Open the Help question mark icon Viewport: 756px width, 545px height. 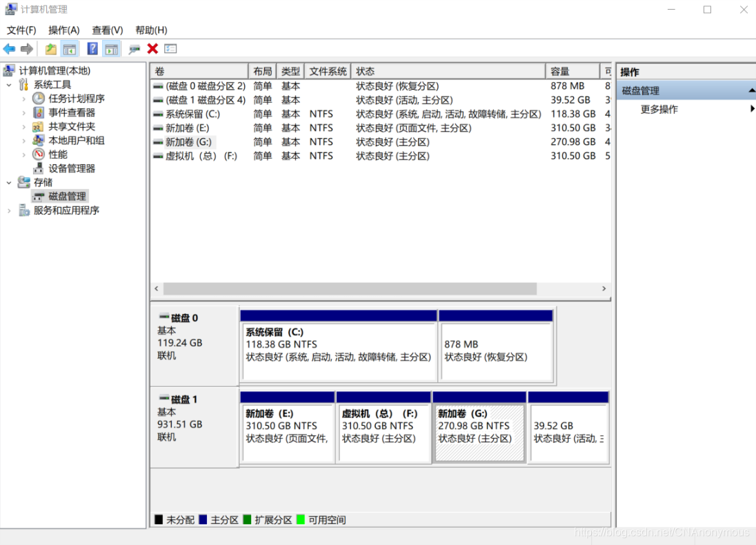(x=92, y=49)
